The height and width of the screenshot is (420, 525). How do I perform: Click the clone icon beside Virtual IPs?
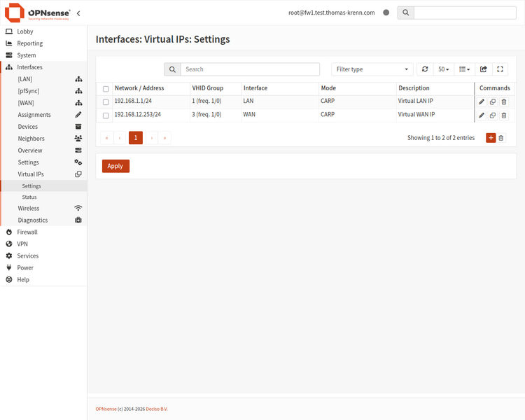pos(78,174)
